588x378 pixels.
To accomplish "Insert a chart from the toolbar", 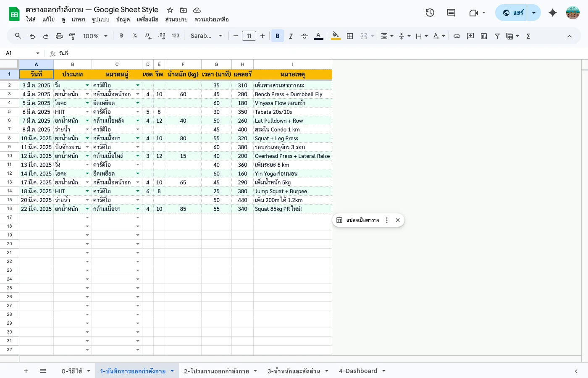I will point(483,36).
